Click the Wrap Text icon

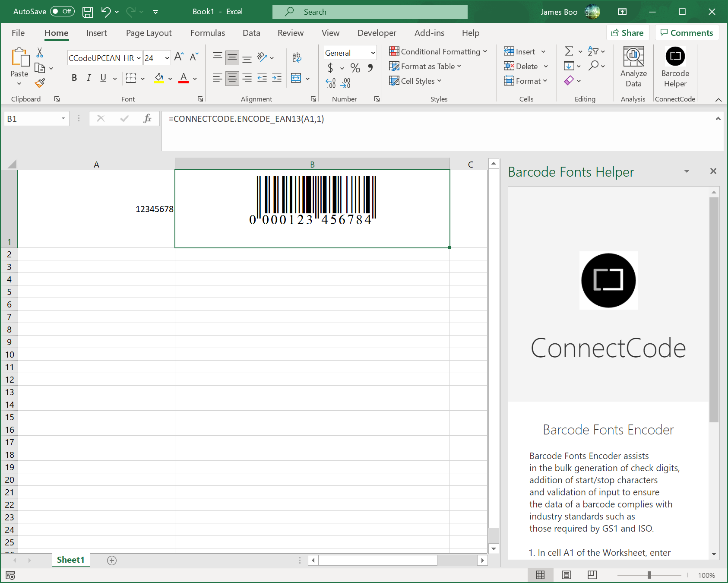[297, 57]
